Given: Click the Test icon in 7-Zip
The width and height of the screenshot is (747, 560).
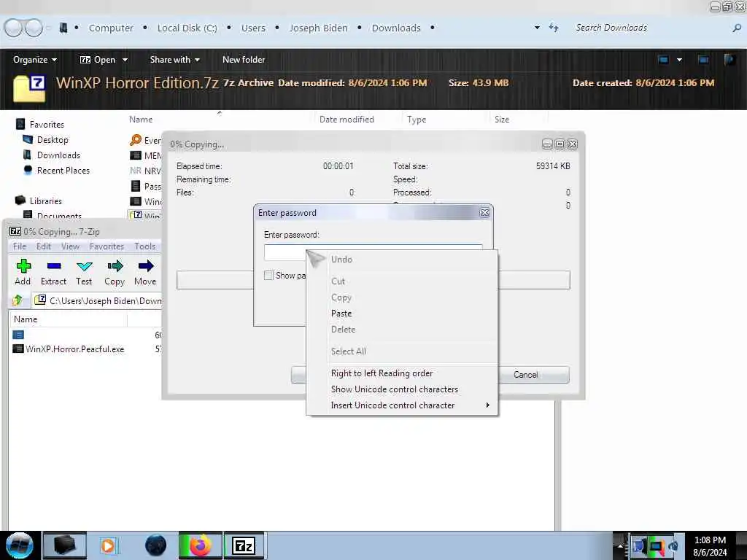Looking at the screenshot, I should pyautogui.click(x=85, y=266).
